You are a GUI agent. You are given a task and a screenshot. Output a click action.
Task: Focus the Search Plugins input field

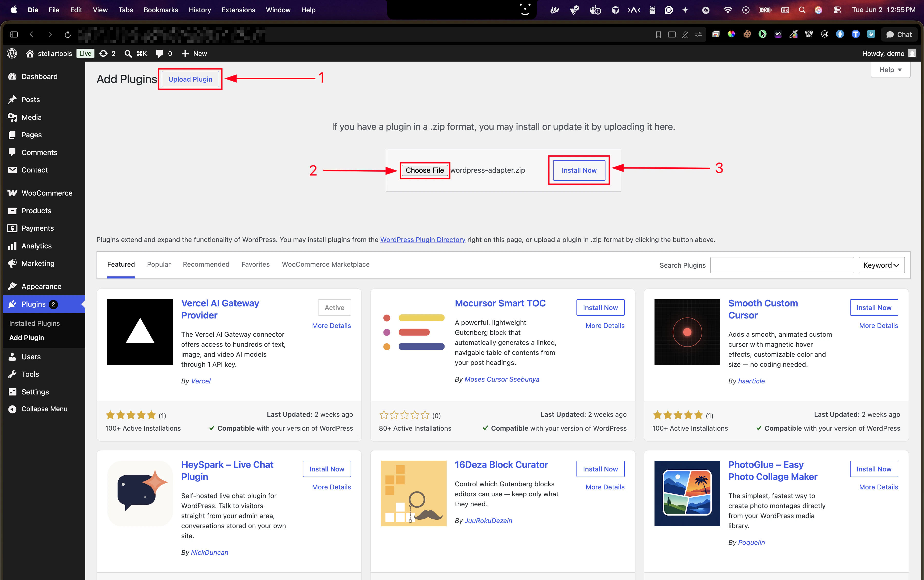[x=782, y=265]
